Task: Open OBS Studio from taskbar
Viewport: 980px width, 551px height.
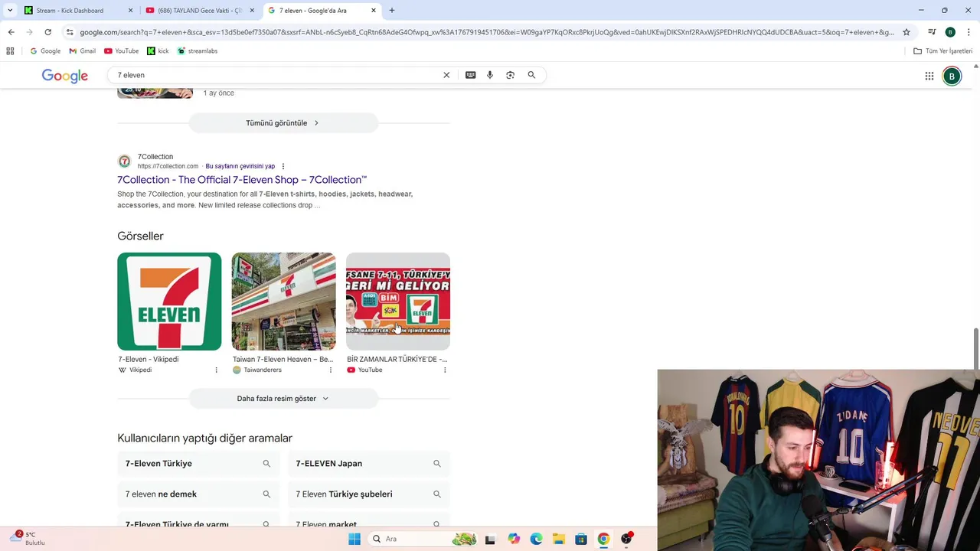Action: (x=626, y=539)
